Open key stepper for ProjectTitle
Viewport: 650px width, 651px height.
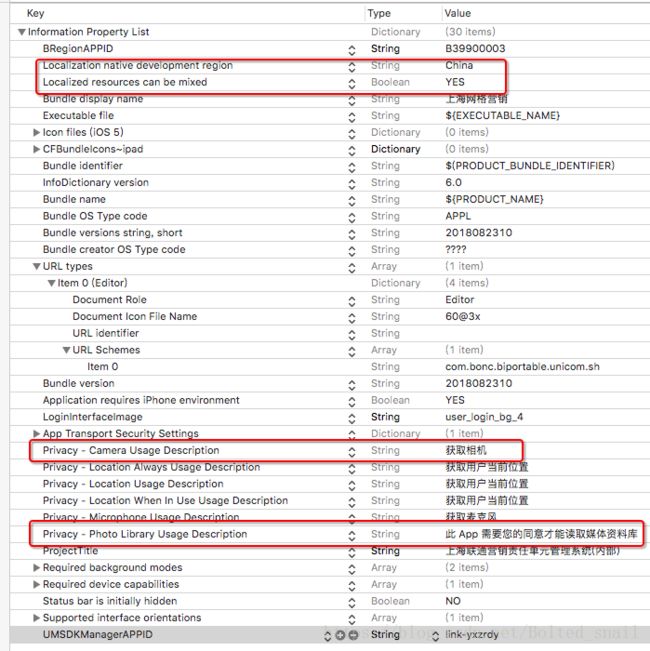click(x=352, y=552)
